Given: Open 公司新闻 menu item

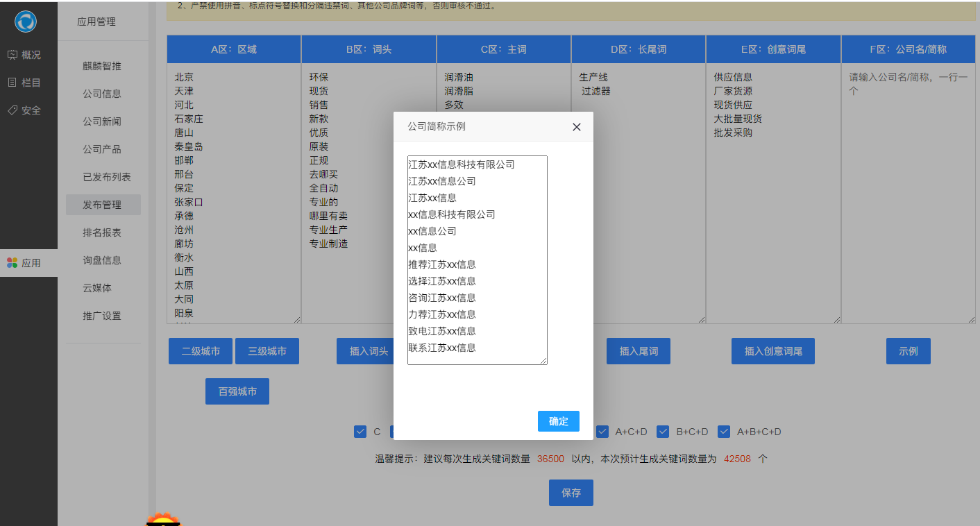Looking at the screenshot, I should tap(103, 121).
